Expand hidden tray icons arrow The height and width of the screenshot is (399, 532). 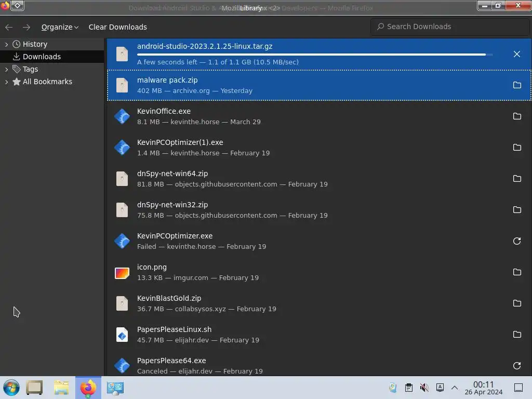[455, 388]
